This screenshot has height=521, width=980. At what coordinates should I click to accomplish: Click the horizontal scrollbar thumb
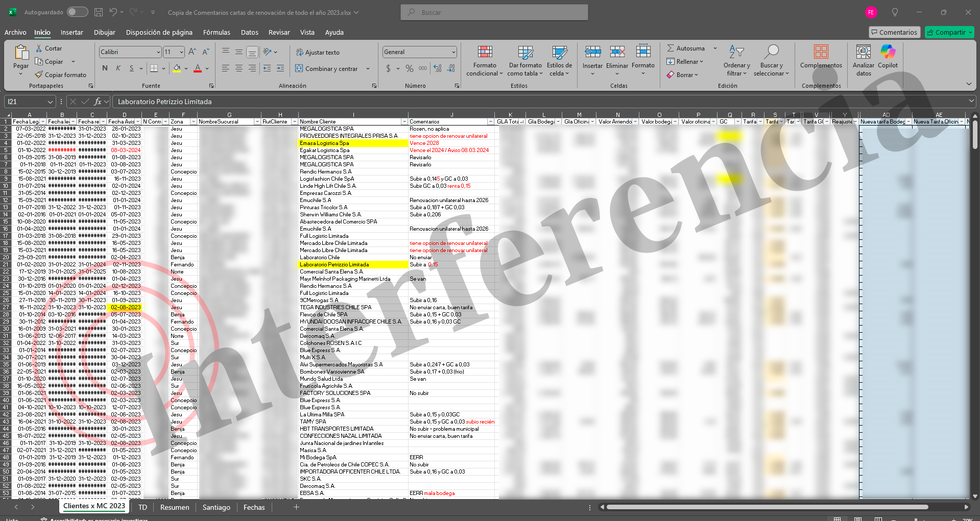pyautogui.click(x=767, y=507)
